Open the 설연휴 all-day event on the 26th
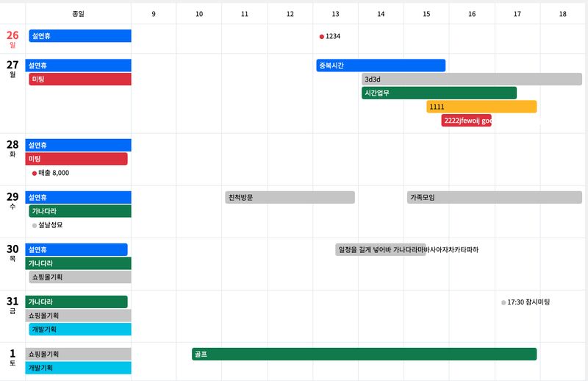 point(80,36)
